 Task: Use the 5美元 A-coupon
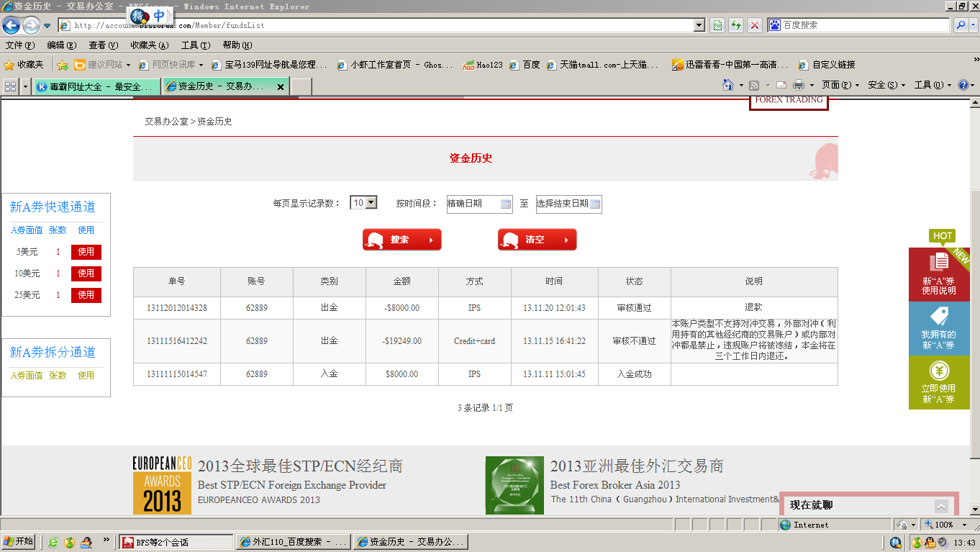coord(86,252)
